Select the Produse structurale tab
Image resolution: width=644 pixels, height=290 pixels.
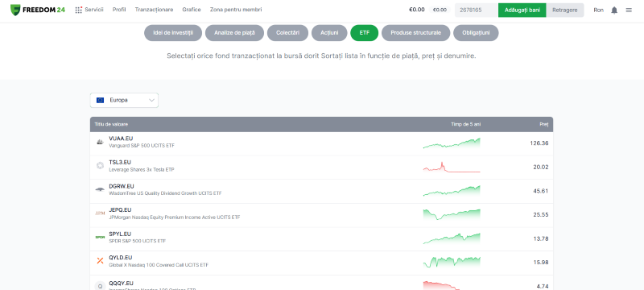point(415,33)
